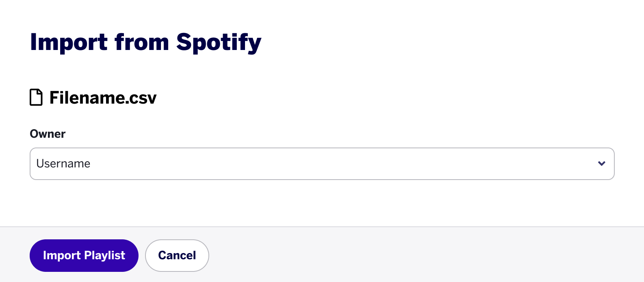Viewport: 644px width, 282px height.
Task: Click the word Spotify in the title
Action: (219, 43)
